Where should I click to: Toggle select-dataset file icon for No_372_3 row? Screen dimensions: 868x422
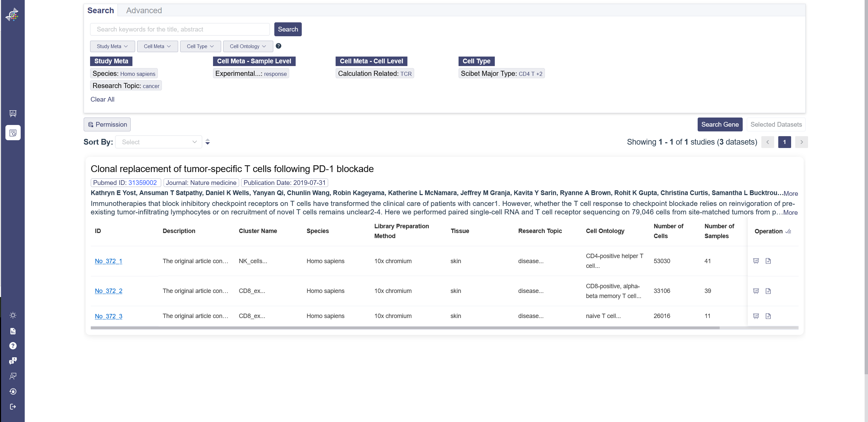click(x=768, y=316)
